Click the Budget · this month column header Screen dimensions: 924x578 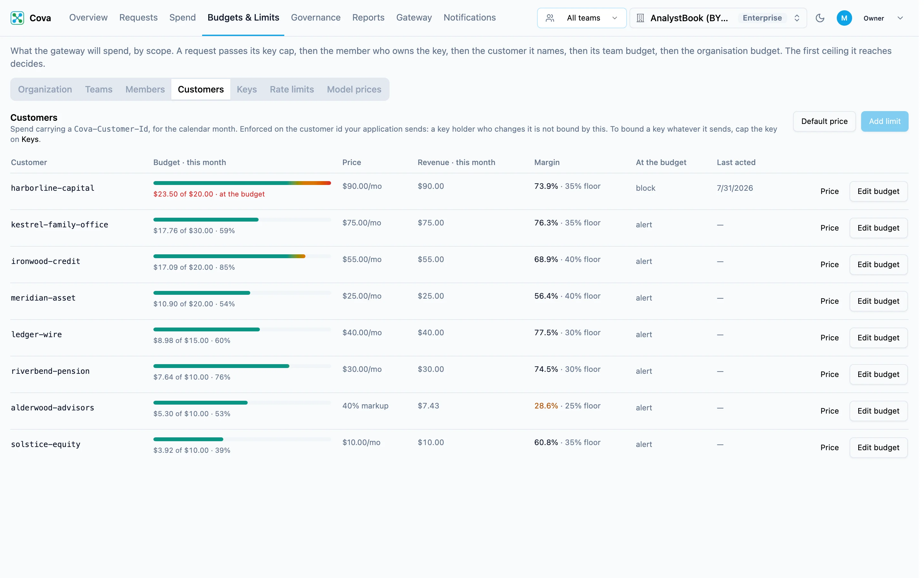click(189, 162)
